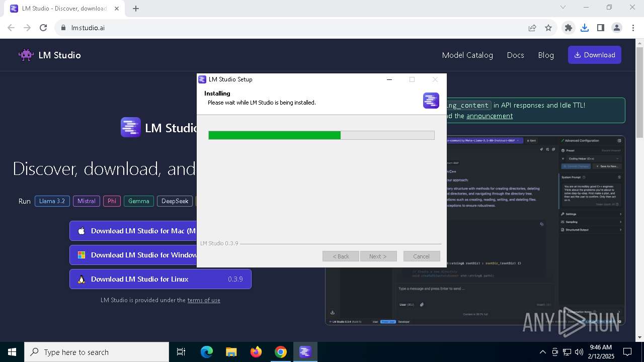Go back in browser history
This screenshot has width=644, height=362.
[x=11, y=28]
